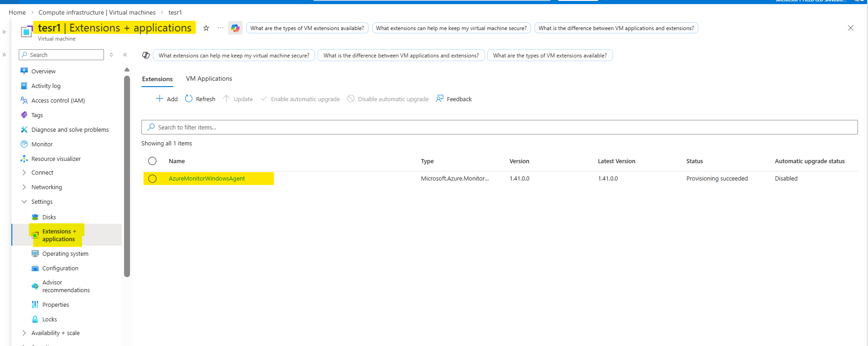Expand the Availability + scale section
This screenshot has width=868, height=346.
pyautogui.click(x=24, y=333)
